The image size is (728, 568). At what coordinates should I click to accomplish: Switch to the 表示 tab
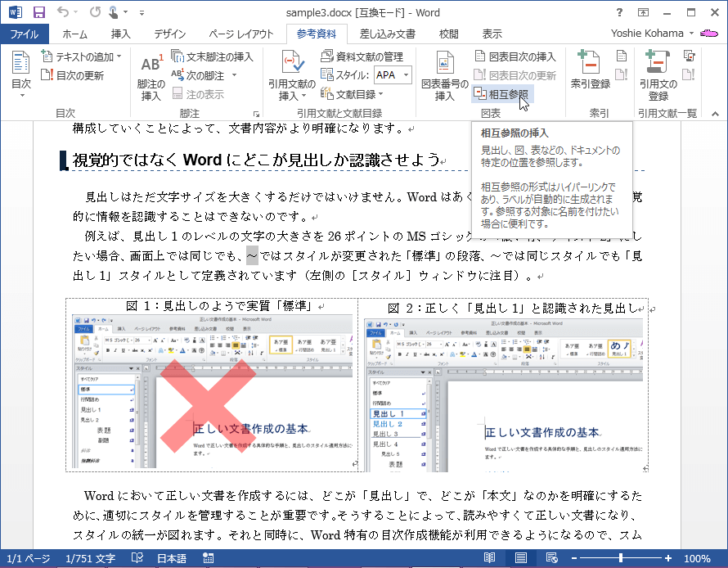click(492, 34)
